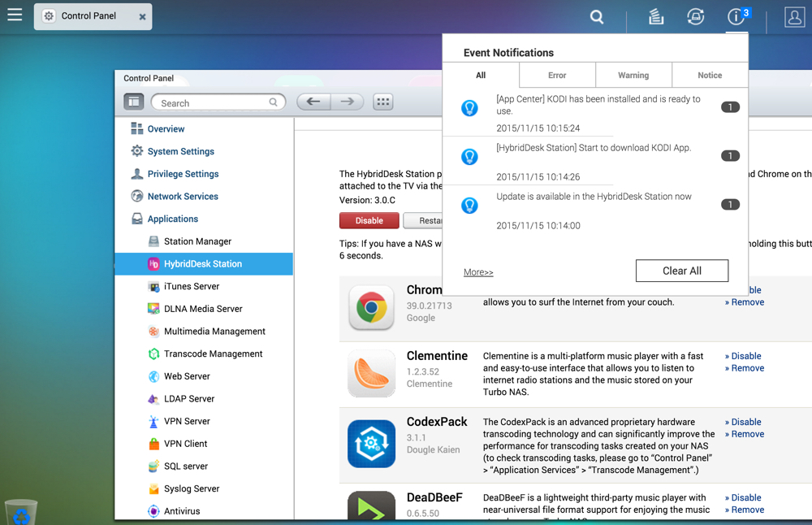Open VPN Server in the sidebar
This screenshot has height=525, width=812.
pos(204,421)
